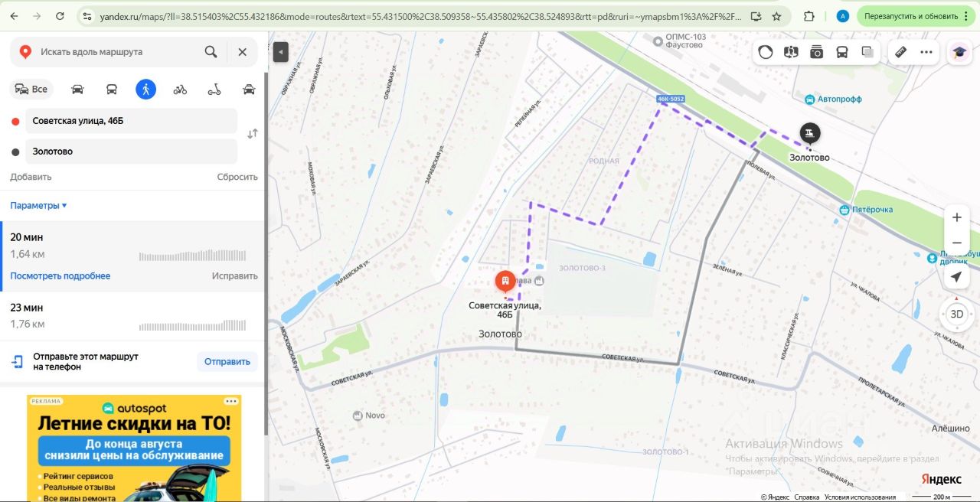Viewport: 980px width, 502px height.
Task: Click ОПМС-103 Фаустово place label
Action: point(678,41)
